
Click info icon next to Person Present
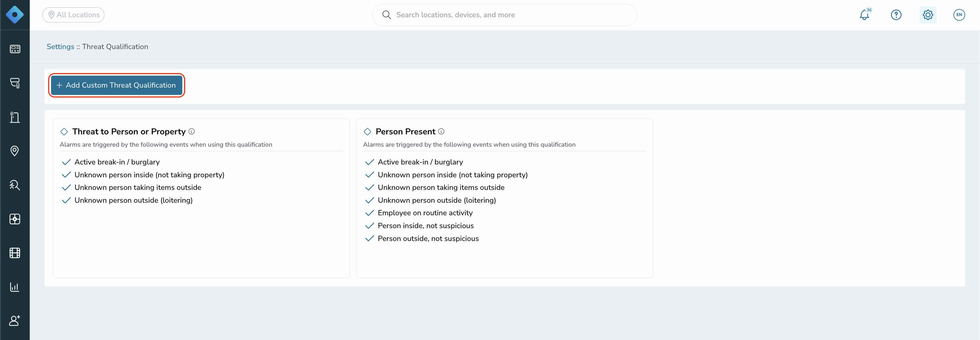pyautogui.click(x=441, y=131)
